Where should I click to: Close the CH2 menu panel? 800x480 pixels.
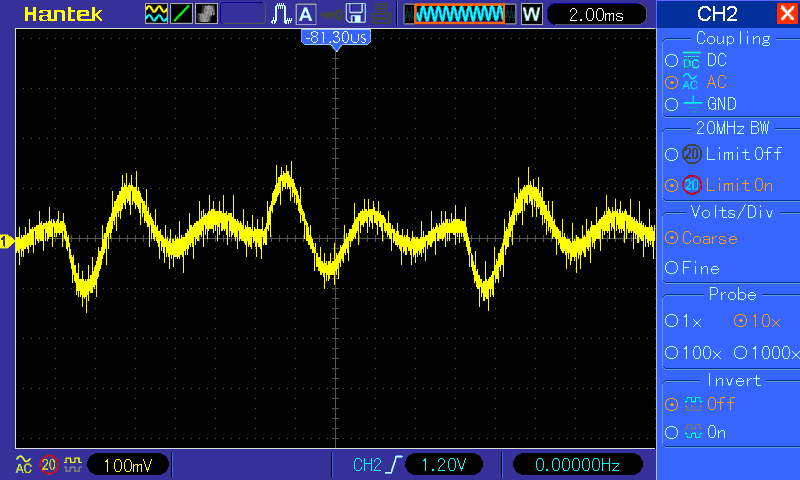[787, 13]
